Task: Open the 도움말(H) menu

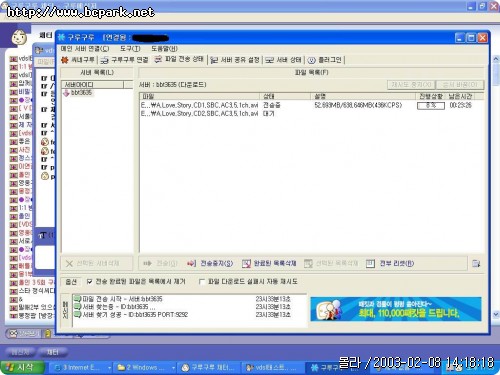Action: coord(164,49)
